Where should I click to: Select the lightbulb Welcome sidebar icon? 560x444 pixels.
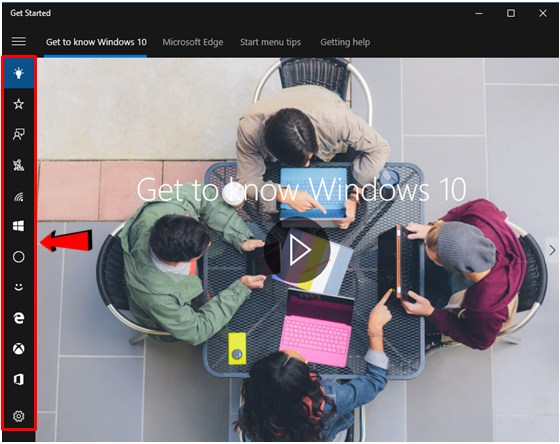click(19, 73)
